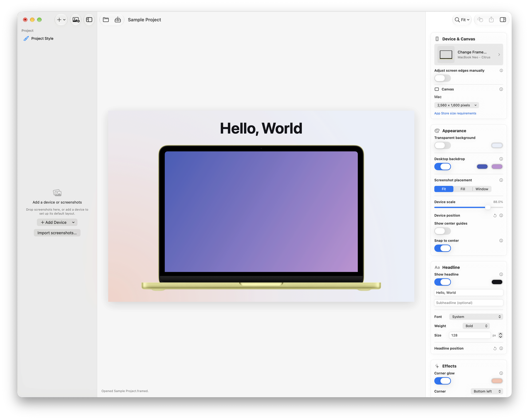
Task: Click Import screenshots... button
Action: (x=57, y=233)
